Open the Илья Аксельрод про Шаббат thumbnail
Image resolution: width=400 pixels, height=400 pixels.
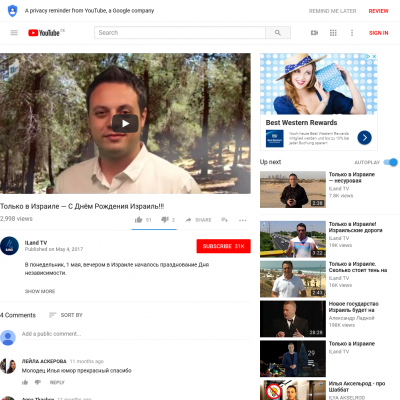(x=293, y=390)
